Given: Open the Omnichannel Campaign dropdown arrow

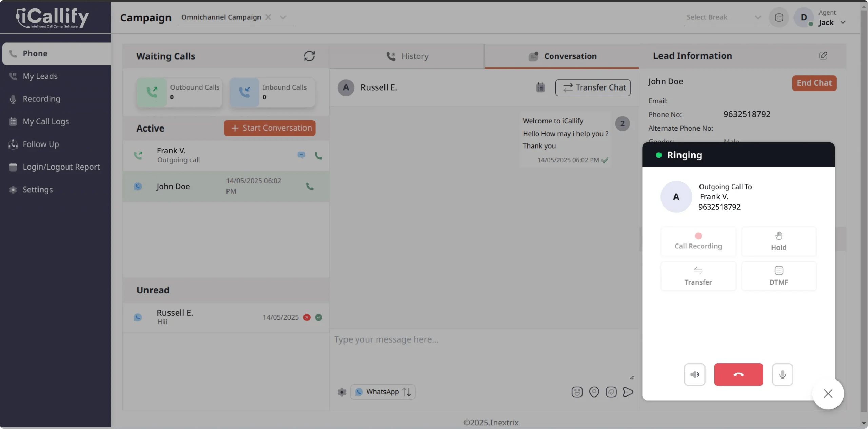Looking at the screenshot, I should [x=283, y=17].
